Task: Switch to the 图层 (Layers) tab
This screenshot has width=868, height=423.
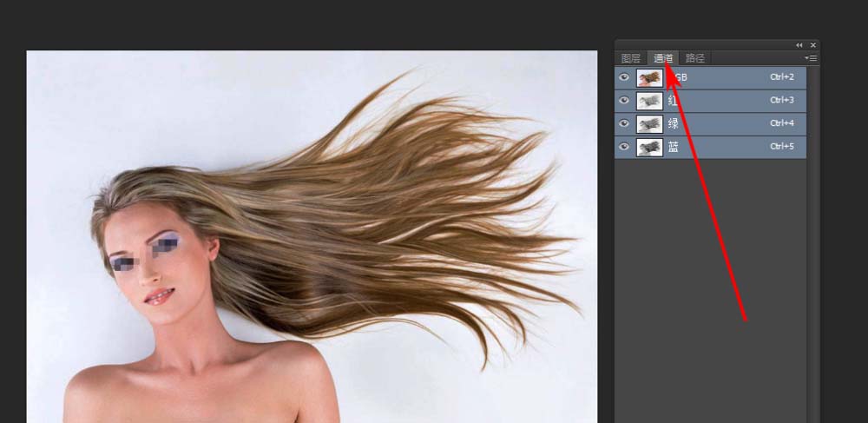Action: (x=631, y=58)
